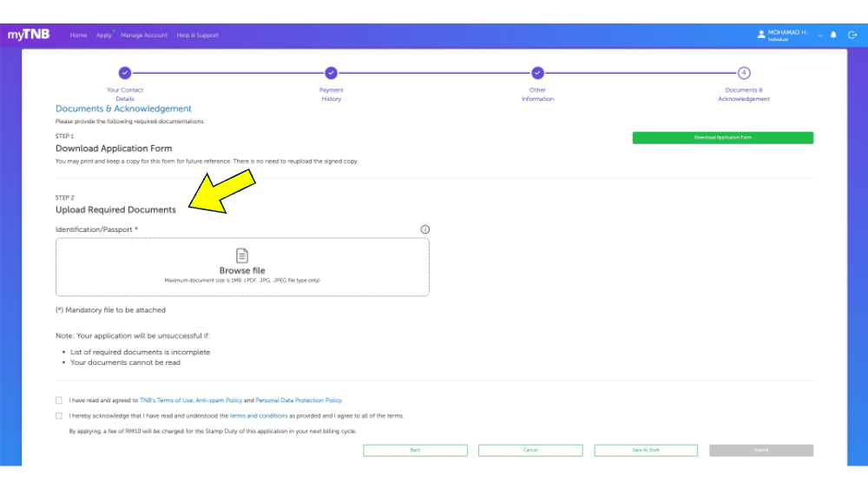Go to Payment History step circle
This screenshot has width=868, height=489.
331,73
